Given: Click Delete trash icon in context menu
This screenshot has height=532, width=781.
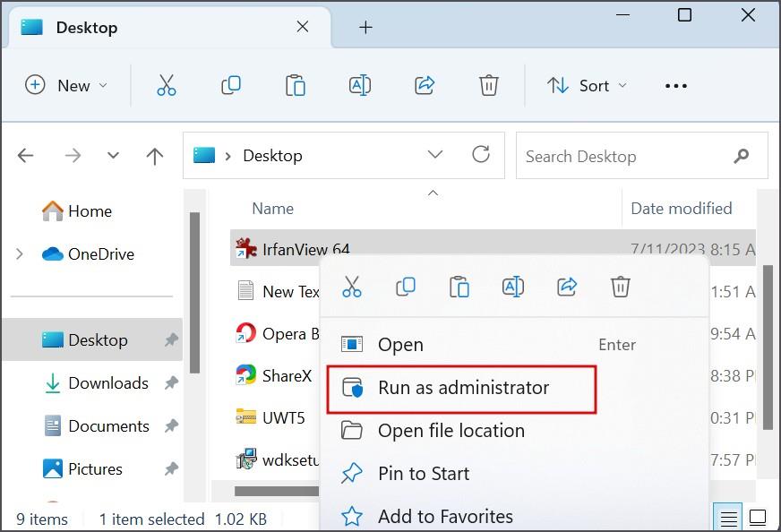Looking at the screenshot, I should coord(620,287).
